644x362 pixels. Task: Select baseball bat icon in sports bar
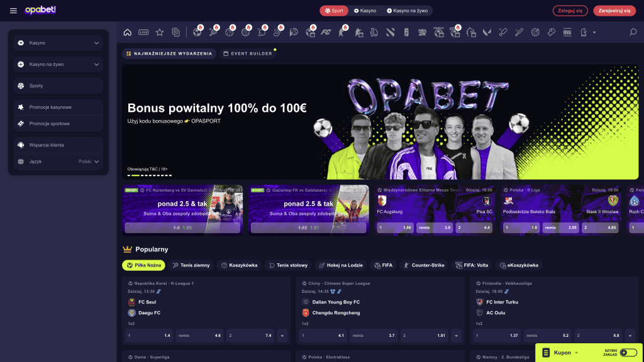tap(519, 33)
